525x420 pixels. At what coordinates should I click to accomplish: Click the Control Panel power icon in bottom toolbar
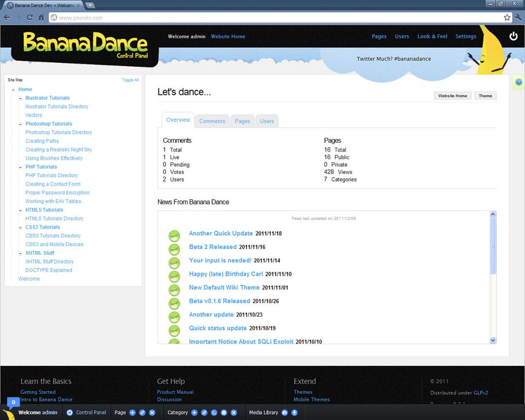[x=69, y=412]
